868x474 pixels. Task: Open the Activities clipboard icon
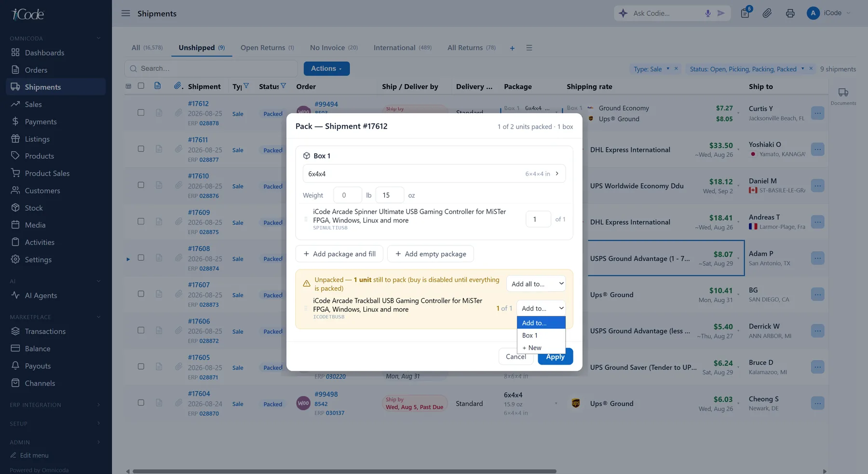point(15,242)
